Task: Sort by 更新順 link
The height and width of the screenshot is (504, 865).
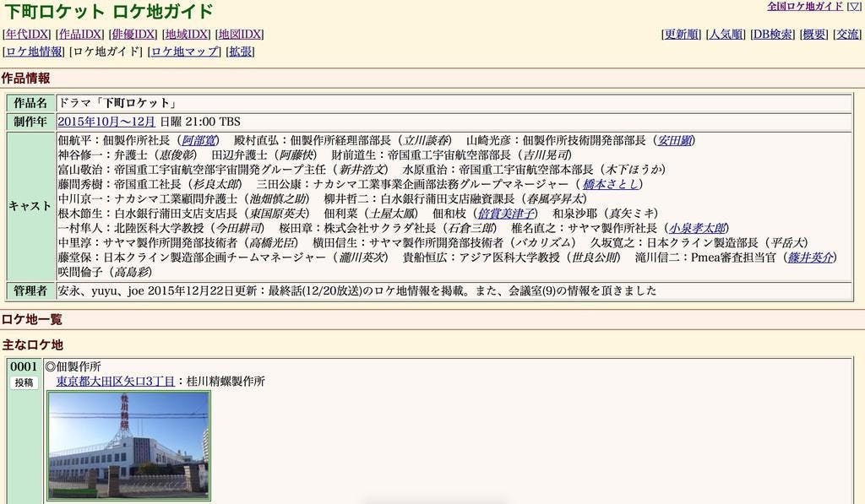Action: pyautogui.click(x=682, y=34)
